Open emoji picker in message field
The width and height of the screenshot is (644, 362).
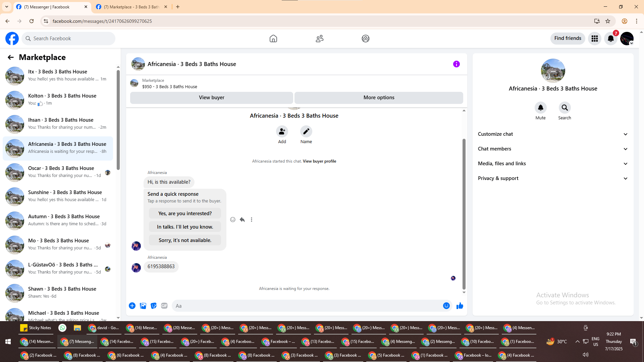click(446, 306)
